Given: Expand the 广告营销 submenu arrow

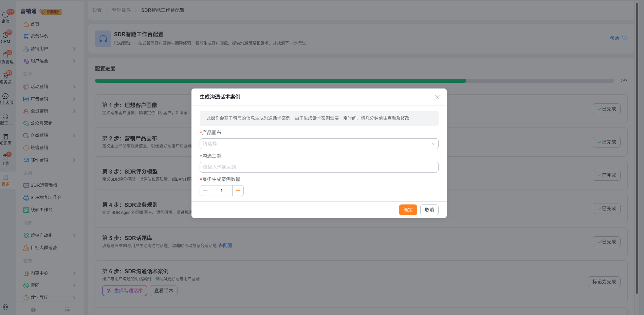Looking at the screenshot, I should (74, 99).
